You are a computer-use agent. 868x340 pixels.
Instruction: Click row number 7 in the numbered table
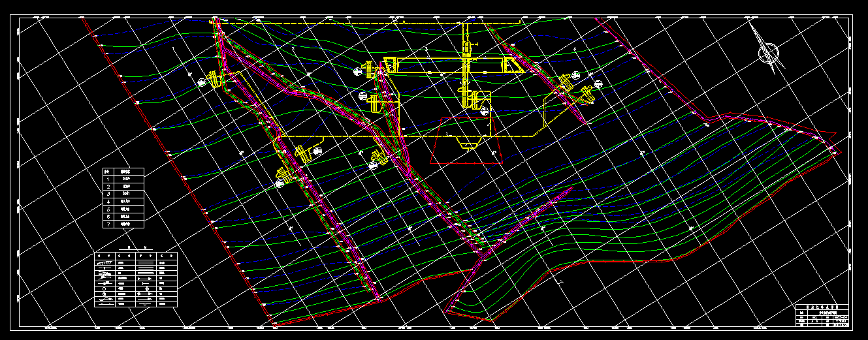click(x=123, y=224)
